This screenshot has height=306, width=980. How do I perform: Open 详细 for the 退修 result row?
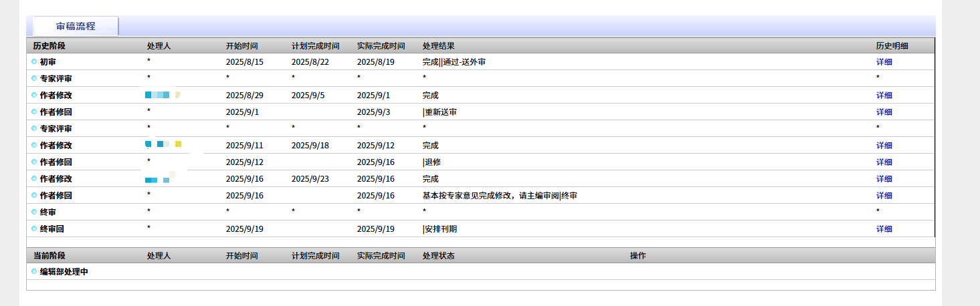(884, 162)
